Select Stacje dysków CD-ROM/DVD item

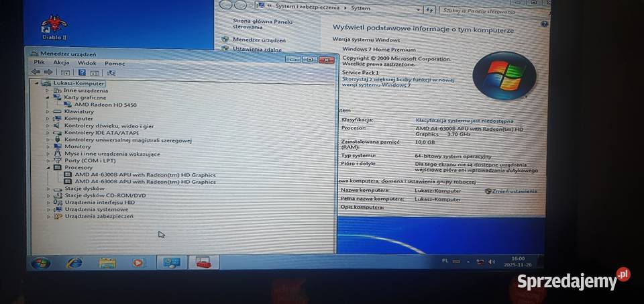coord(105,195)
